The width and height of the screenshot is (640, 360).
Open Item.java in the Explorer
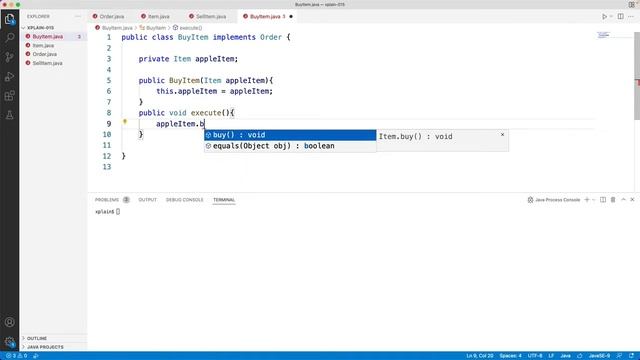43,45
